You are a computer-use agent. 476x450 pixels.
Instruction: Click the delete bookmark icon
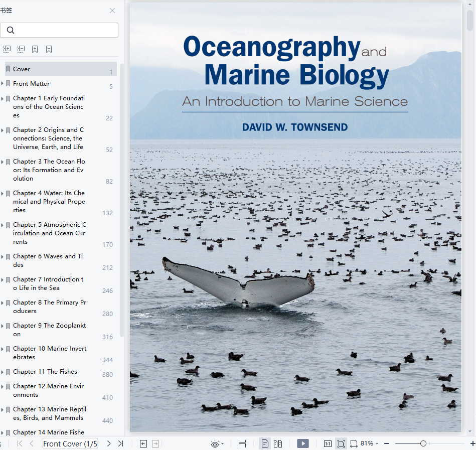pyautogui.click(x=49, y=49)
